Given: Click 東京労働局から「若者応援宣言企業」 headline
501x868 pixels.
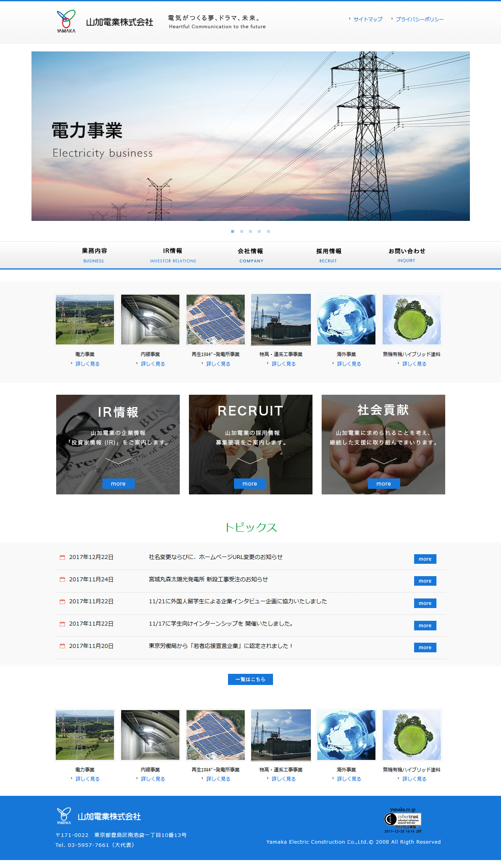Looking at the screenshot, I should 221,646.
